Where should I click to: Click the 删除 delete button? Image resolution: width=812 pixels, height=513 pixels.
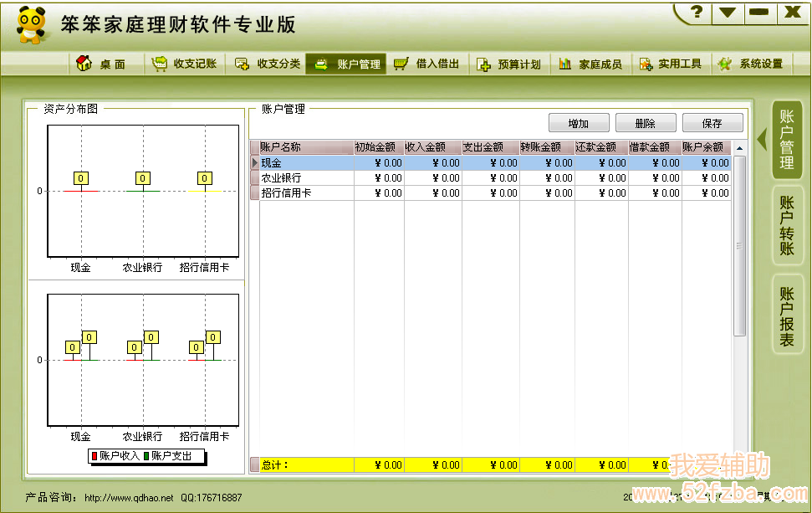click(646, 123)
